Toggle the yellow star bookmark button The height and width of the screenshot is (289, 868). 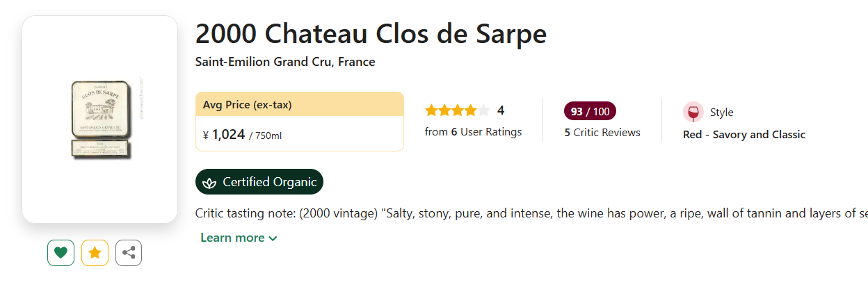click(x=95, y=253)
